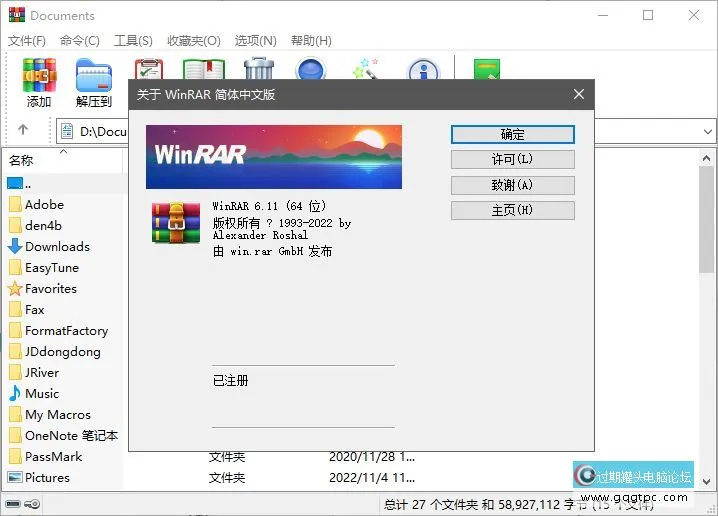Image resolution: width=718 pixels, height=516 pixels.
Task: Click the Delete trash can toolbar icon
Action: click(259, 68)
